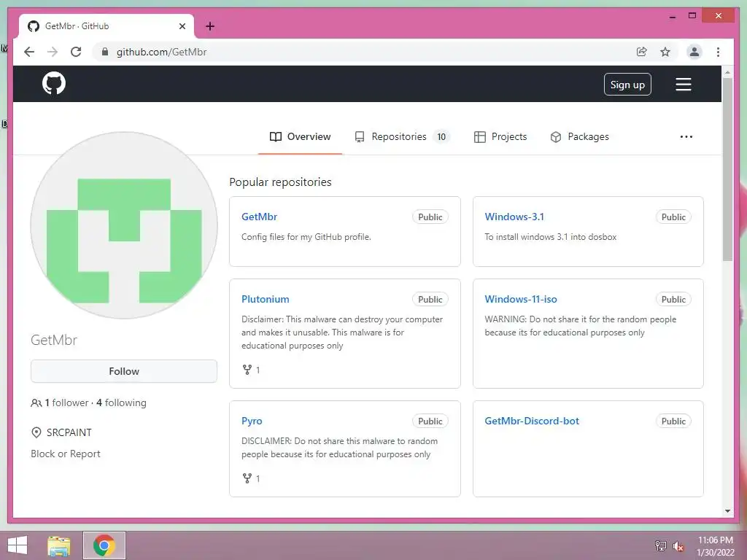The image size is (747, 560).
Task: Close the GetMbr · GitHub tab
Action: (182, 26)
